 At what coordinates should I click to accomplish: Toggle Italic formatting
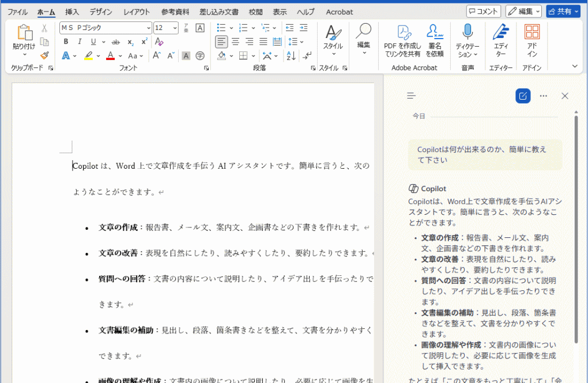coord(80,41)
